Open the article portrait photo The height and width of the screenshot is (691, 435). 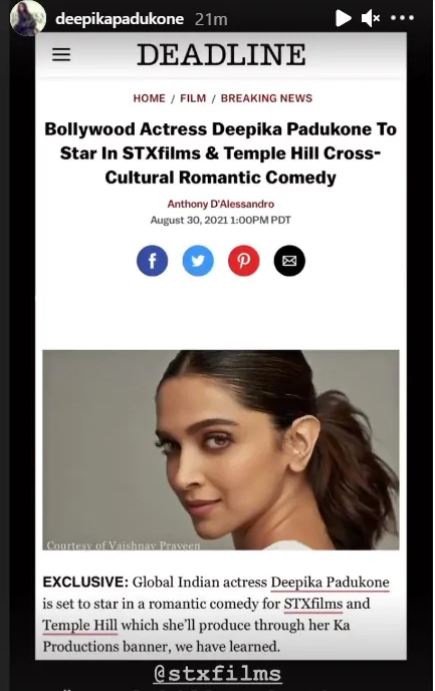[221, 450]
